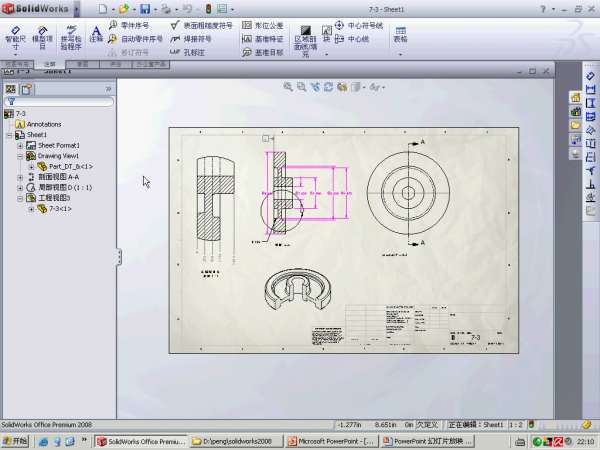
Task: Select the Note annotation tool
Action: (96, 34)
